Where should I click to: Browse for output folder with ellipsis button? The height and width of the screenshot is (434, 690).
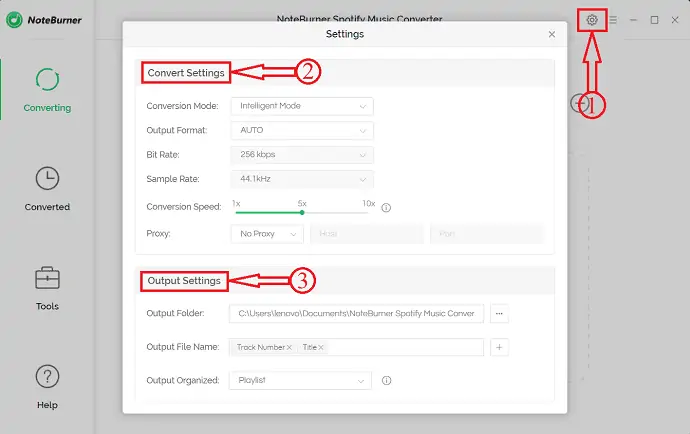[x=499, y=313]
